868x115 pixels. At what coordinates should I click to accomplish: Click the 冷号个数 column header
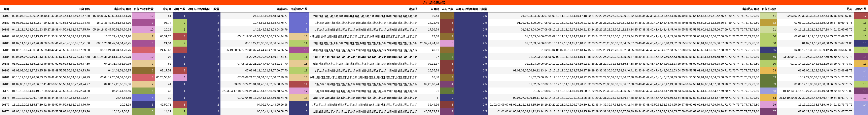[x=179, y=9]
